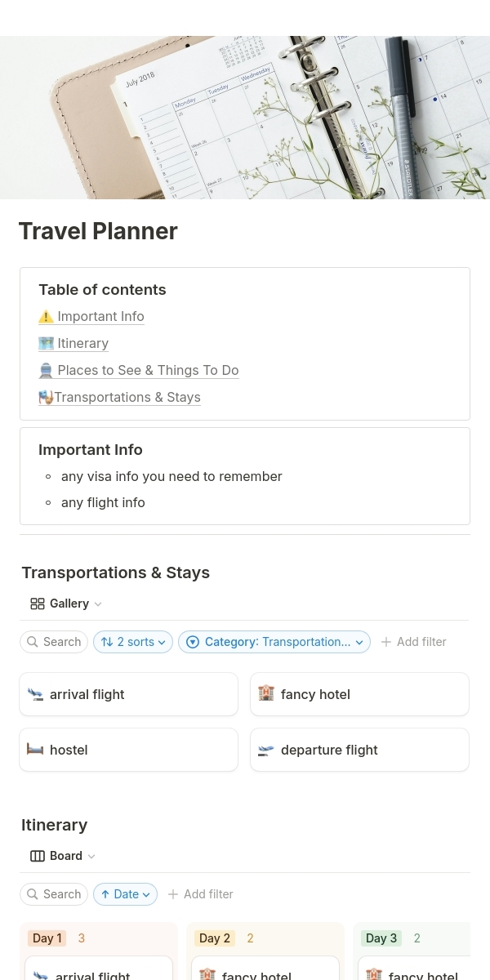
Task: Click the airplane icon on arrival flight card
Action: [35, 694]
